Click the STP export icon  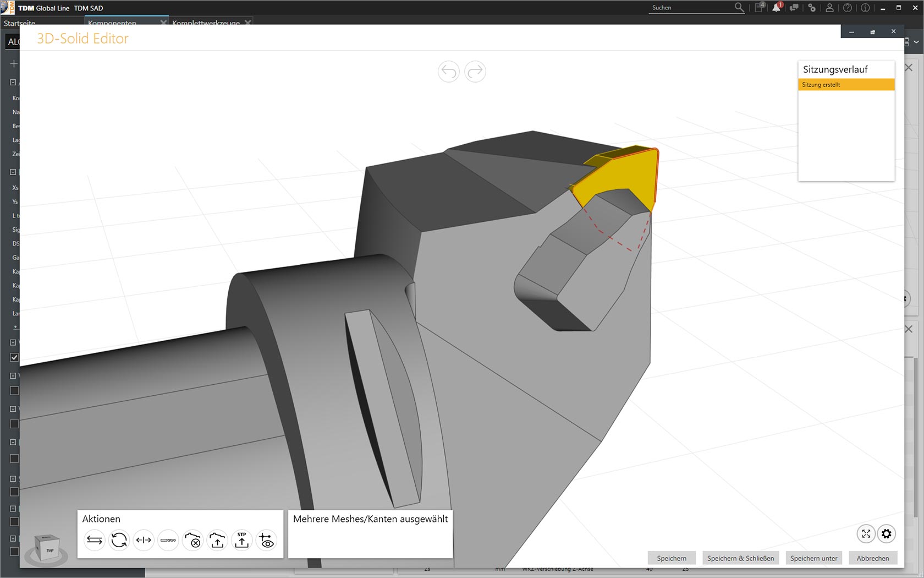click(x=242, y=541)
